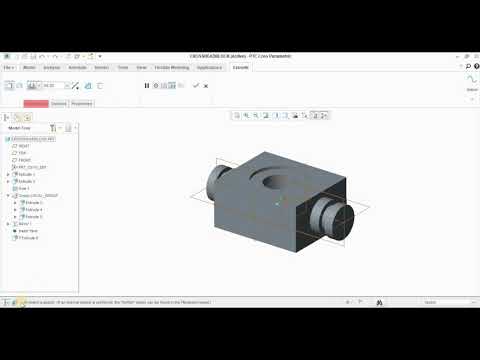Click the Refit view icon
Image resolution: width=480 pixels, height=360 pixels.
pos(237,116)
